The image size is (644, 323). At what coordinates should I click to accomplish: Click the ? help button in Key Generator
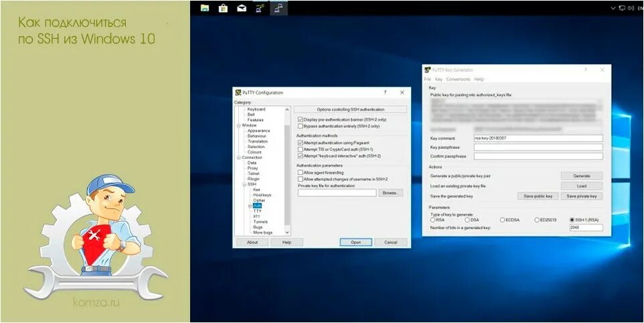tap(585, 70)
